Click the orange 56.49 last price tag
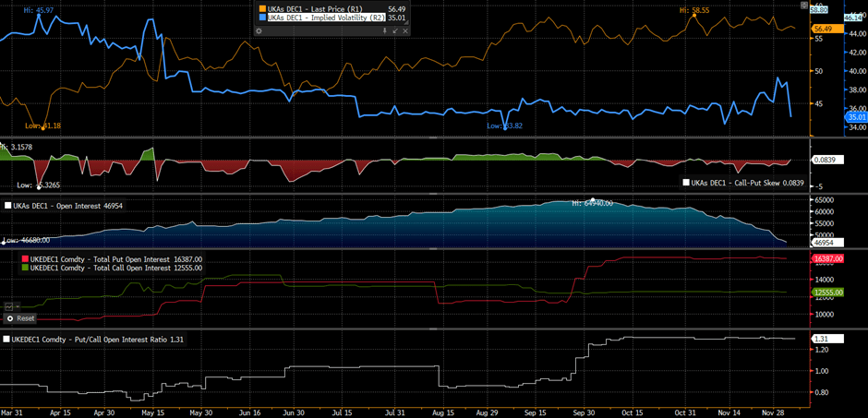The height and width of the screenshot is (418, 868). point(822,29)
